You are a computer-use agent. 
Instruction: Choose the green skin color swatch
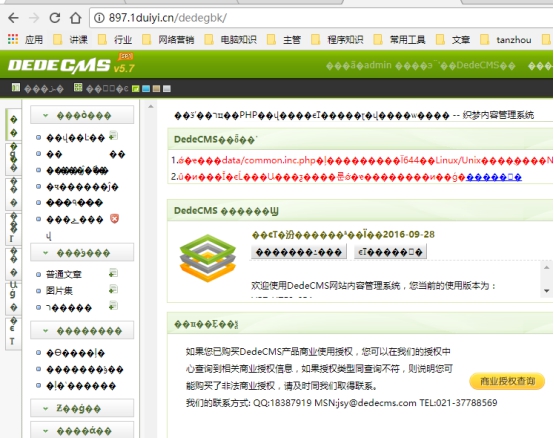coord(136,89)
